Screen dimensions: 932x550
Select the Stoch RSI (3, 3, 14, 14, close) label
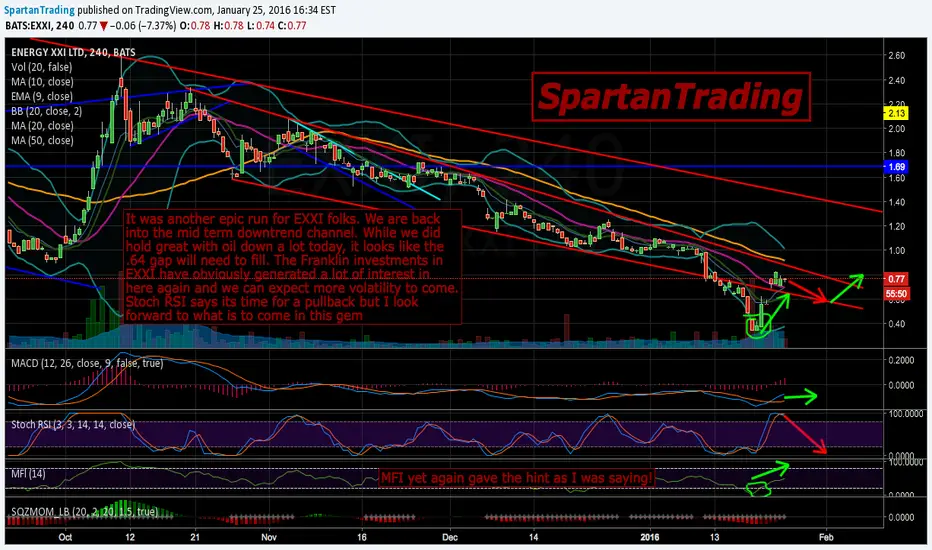(x=73, y=425)
